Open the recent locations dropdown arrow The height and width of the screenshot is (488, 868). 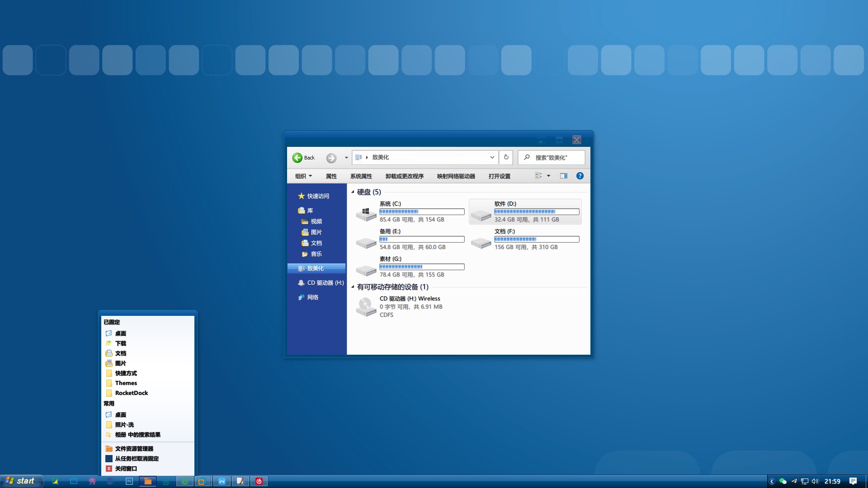pyautogui.click(x=346, y=158)
